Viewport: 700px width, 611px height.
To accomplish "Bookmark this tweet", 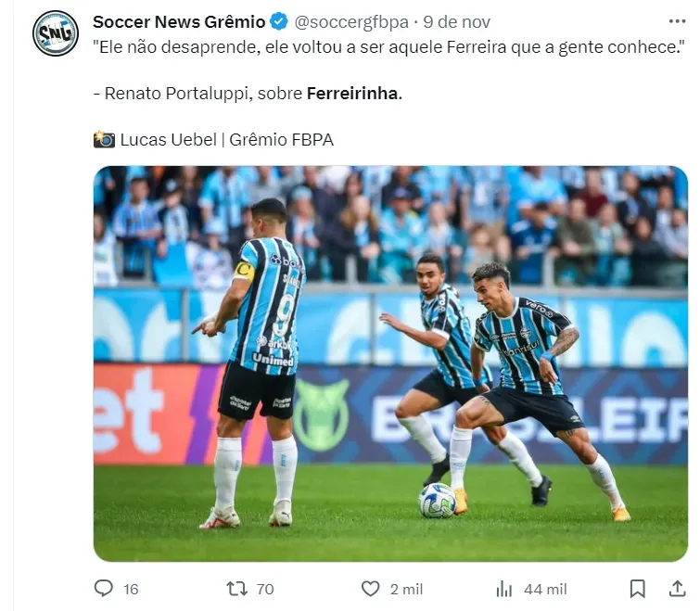I will [x=638, y=589].
